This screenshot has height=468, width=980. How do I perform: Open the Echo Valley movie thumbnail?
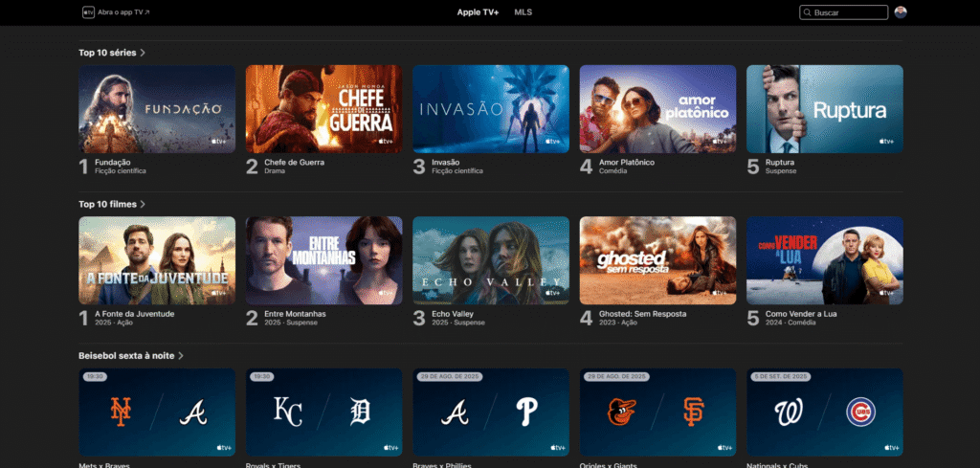(491, 260)
